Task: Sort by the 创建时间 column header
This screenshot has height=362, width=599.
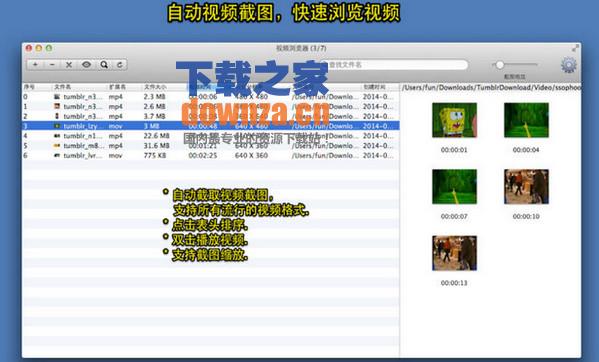Action: [374, 87]
